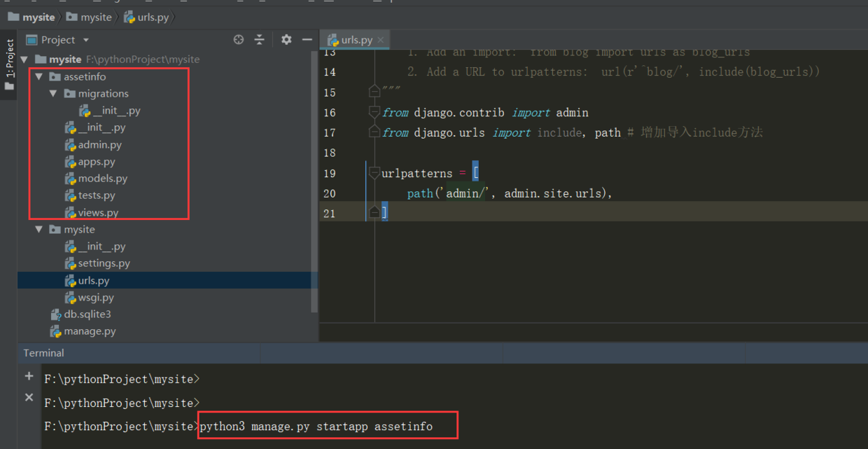Select the migrations folder
Image resolution: width=868 pixels, height=449 pixels.
[103, 94]
